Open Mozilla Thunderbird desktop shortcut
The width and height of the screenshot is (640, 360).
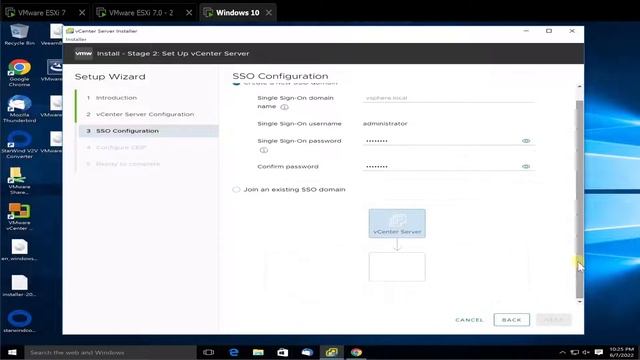(x=19, y=109)
